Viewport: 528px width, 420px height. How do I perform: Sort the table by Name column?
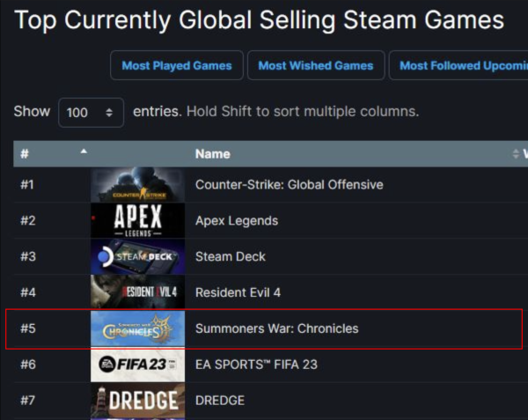(x=213, y=154)
